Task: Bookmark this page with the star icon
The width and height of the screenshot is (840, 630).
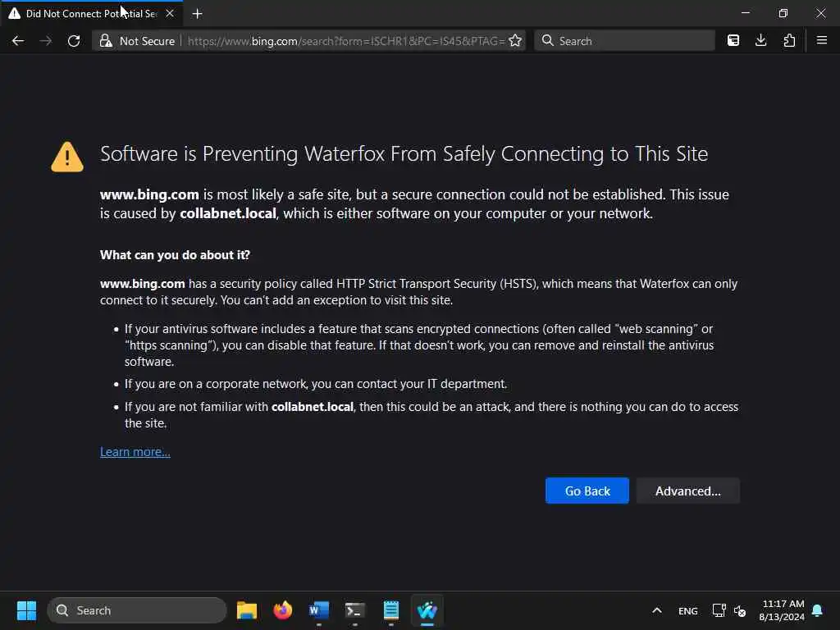Action: [x=515, y=41]
